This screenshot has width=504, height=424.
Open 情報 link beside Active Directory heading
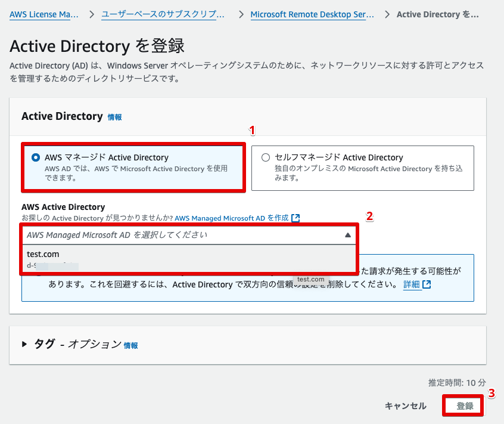(x=115, y=117)
